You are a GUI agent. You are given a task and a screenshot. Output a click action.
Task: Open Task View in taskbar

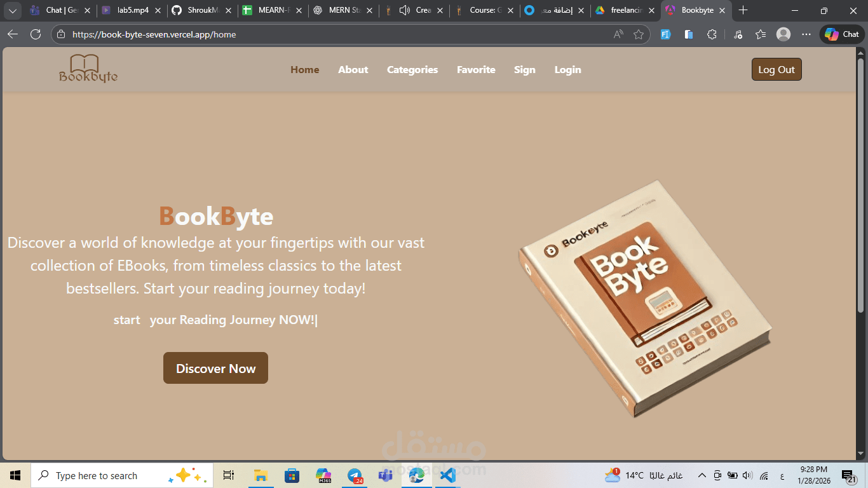click(x=229, y=475)
